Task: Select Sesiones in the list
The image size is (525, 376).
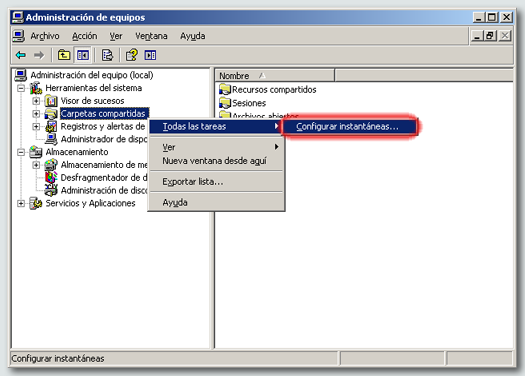Action: point(249,103)
